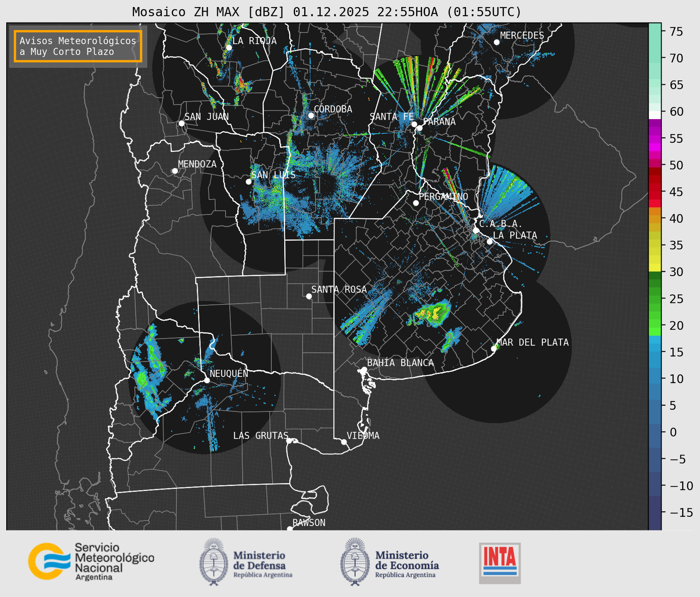Click the Servicio Meteorológico Nacional logo
Screen dimensions: 700x597
(91, 561)
